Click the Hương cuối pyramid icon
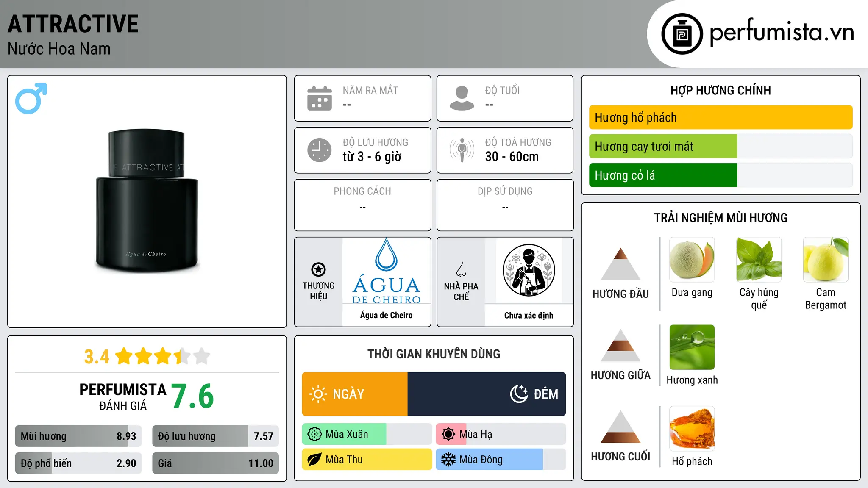 (621, 427)
